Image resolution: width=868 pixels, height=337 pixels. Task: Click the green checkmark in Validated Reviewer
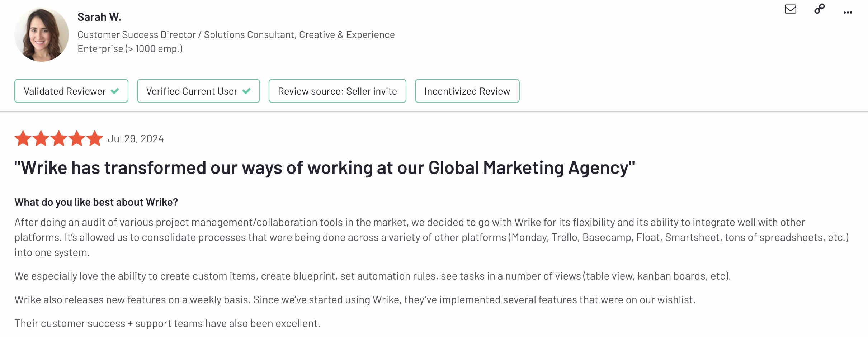tap(115, 91)
